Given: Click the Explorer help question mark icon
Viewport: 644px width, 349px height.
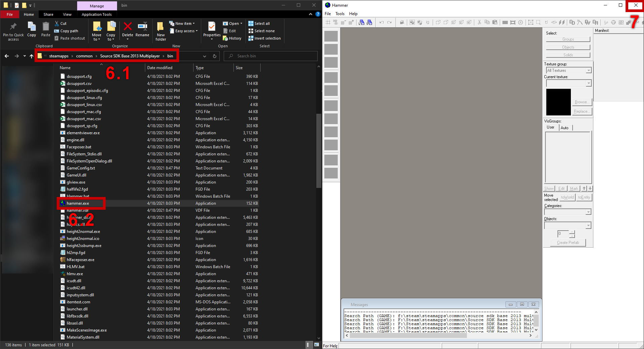Looking at the screenshot, I should pos(318,14).
